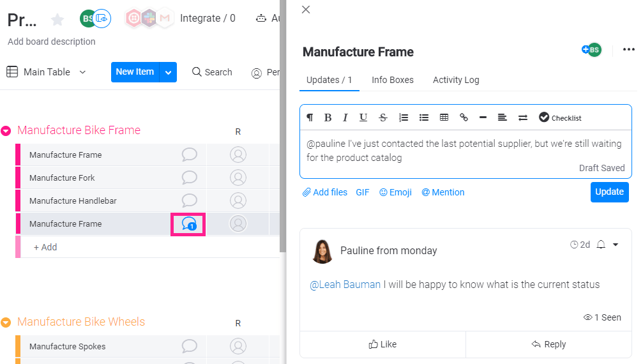Click Add board description text

click(51, 42)
